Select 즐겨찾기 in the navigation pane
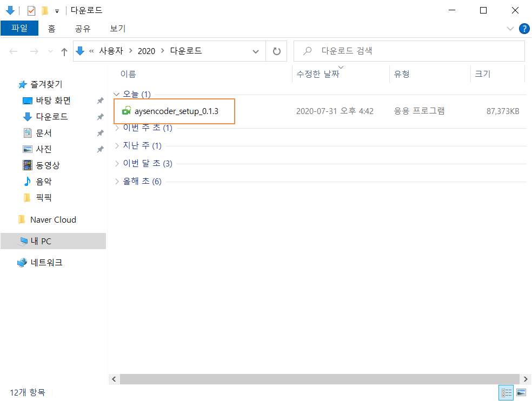This screenshot has width=532, height=401. point(46,84)
